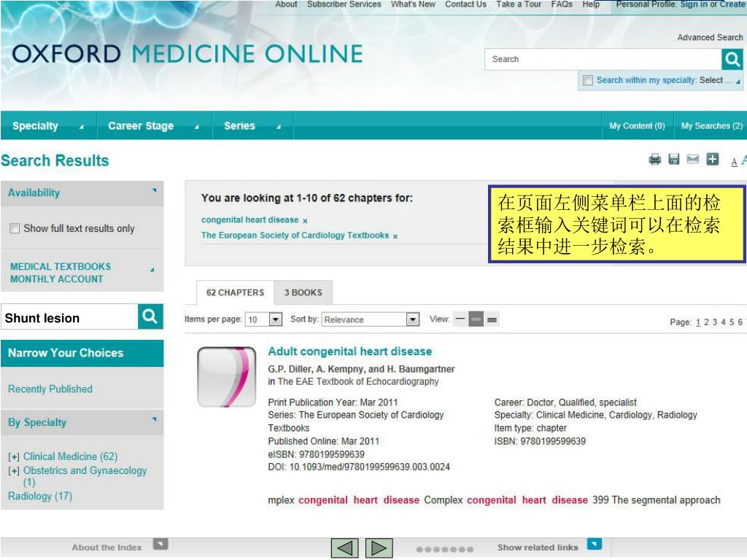The image size is (747, 560).
Task: Expand Medical Textbooks Monthly Account
Action: point(152,270)
